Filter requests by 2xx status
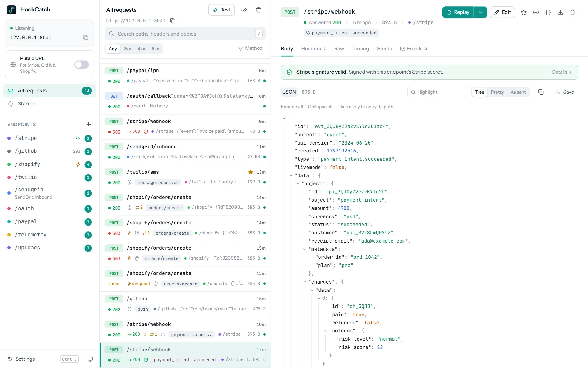Viewport: 588px width, 368px height. (127, 49)
